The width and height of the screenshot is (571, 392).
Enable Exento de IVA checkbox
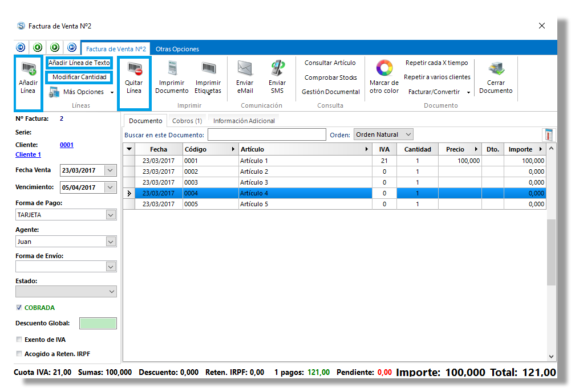pos(19,340)
